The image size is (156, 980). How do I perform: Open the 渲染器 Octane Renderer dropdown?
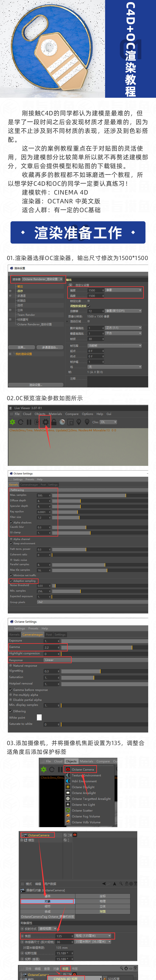coord(43,279)
